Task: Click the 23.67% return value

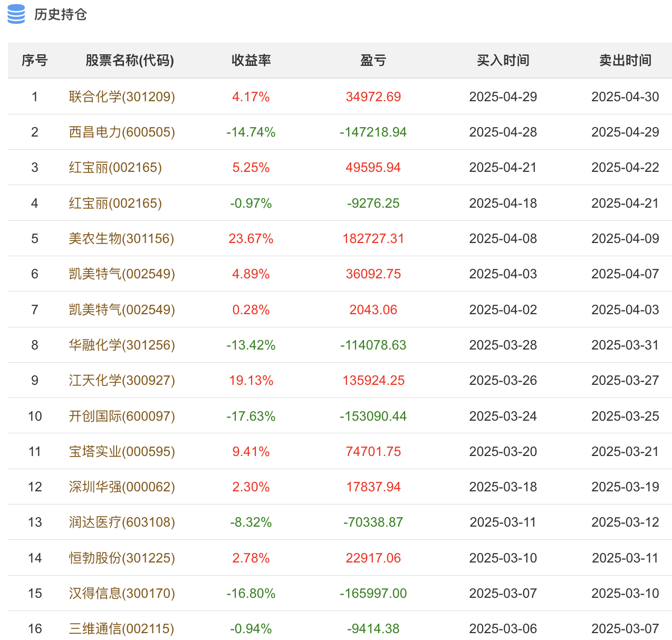Action: [x=251, y=239]
